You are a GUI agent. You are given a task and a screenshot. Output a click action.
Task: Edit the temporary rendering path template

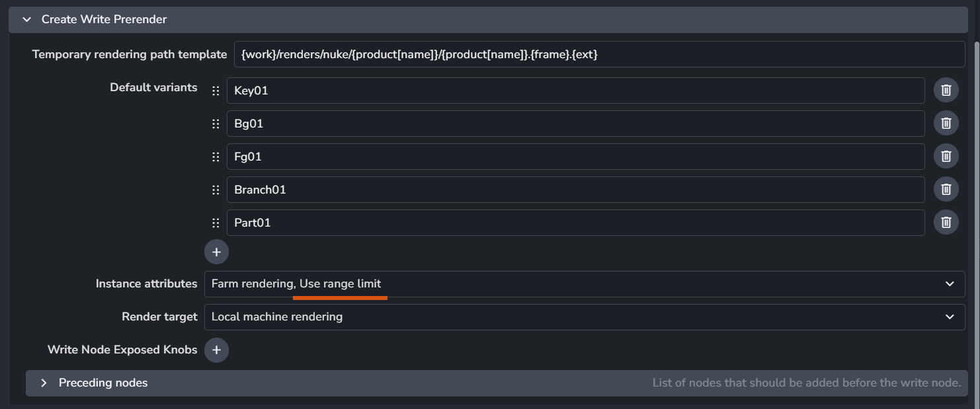pos(599,55)
